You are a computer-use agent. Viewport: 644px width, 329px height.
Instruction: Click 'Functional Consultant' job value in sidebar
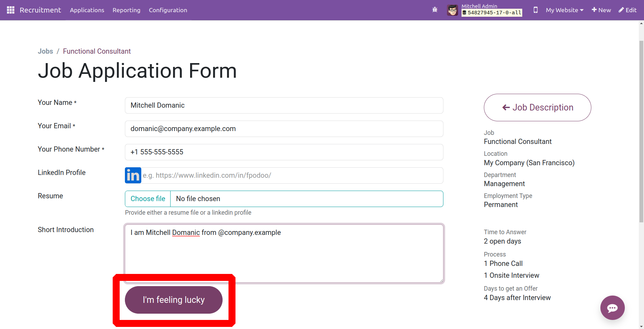pyautogui.click(x=518, y=141)
